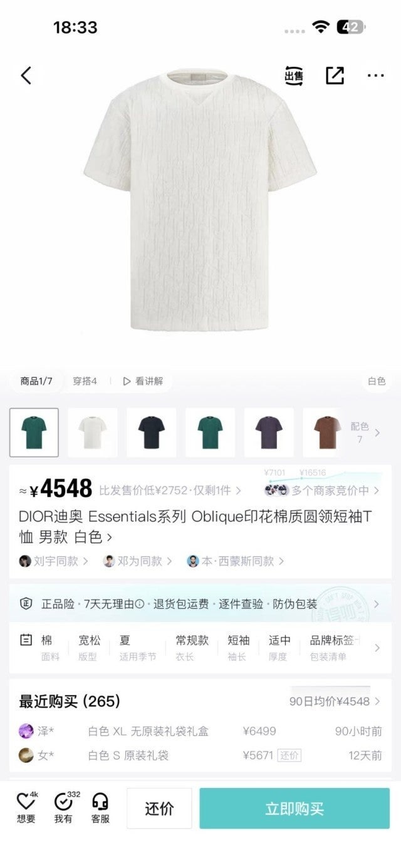Play the 看讲解 video explanation
Viewport: 401px width, 868px height.
(x=143, y=381)
